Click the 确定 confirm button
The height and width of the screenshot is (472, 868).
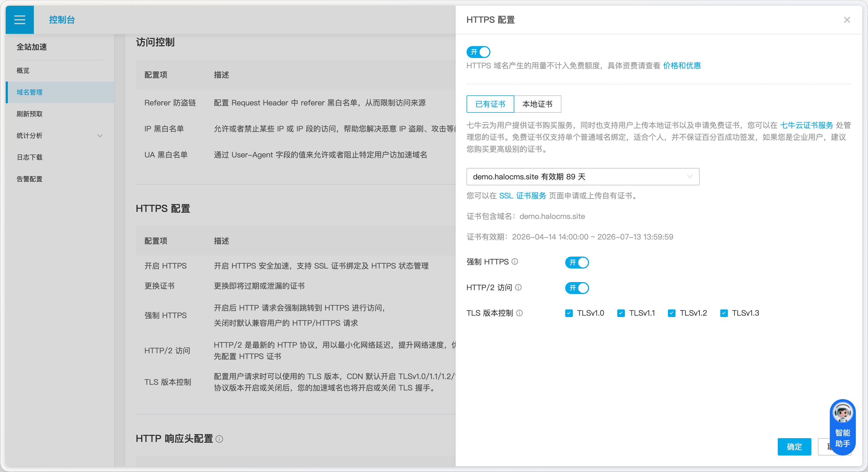click(794, 447)
